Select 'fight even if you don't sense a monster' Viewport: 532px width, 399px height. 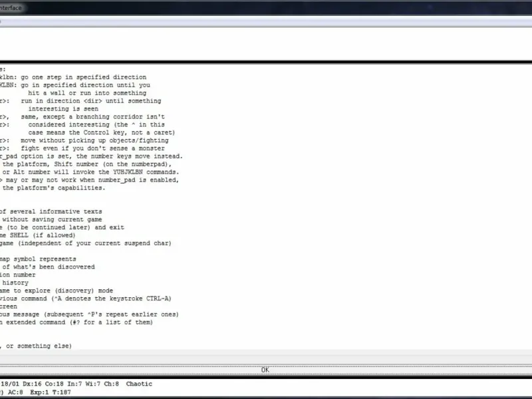[x=92, y=148]
